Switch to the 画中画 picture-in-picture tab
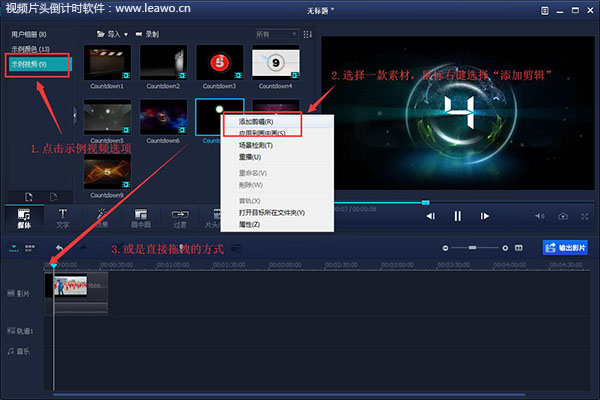 [141, 218]
